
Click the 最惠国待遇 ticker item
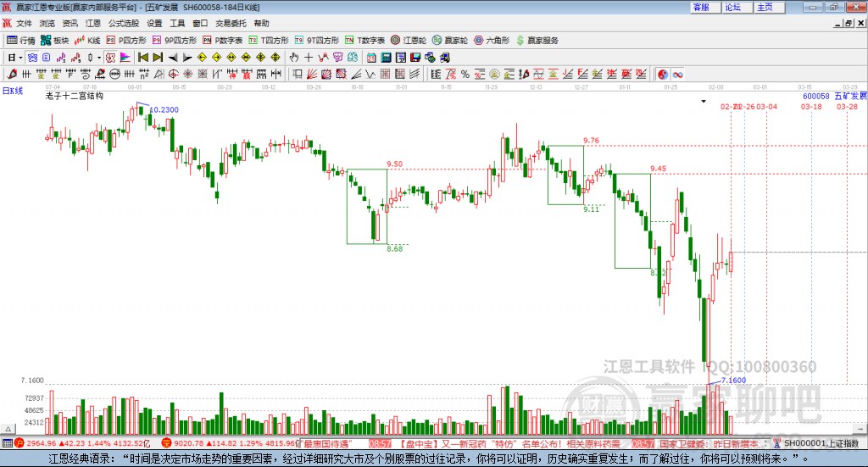328,444
